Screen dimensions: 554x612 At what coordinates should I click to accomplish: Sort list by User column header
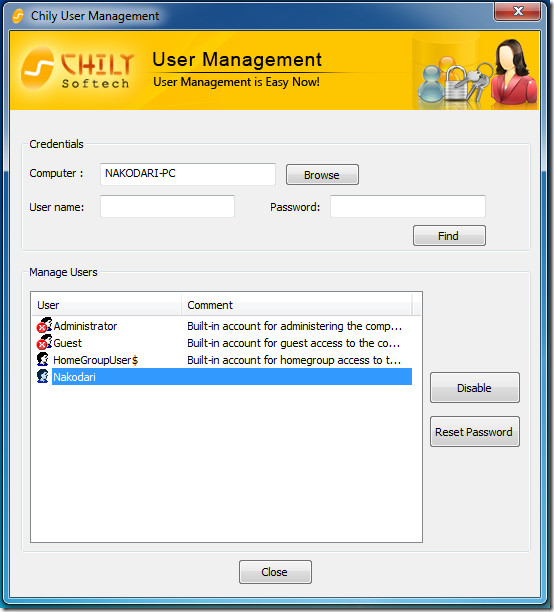107,305
